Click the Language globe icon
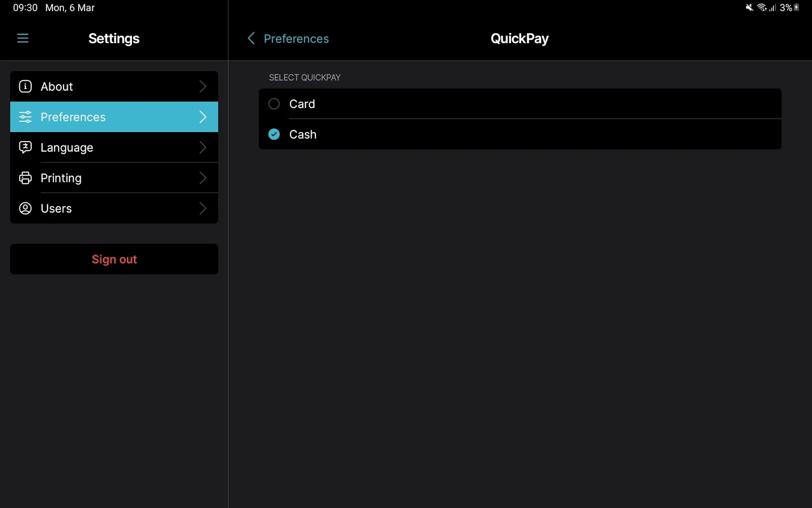Image resolution: width=812 pixels, height=508 pixels. [x=25, y=147]
